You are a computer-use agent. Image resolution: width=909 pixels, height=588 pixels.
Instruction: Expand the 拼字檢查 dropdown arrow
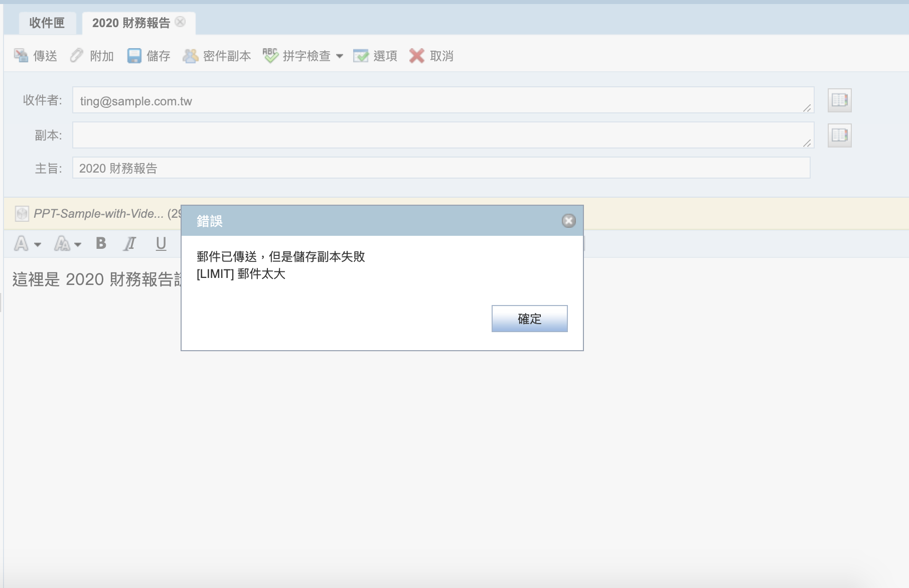(x=340, y=56)
